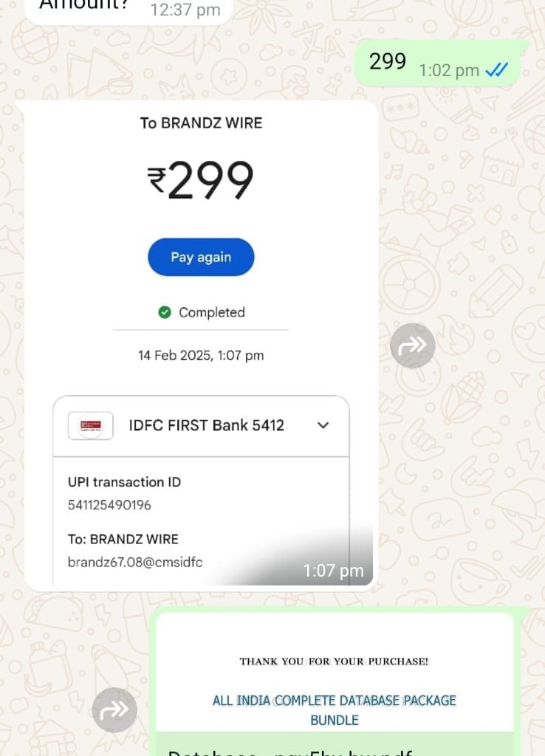
Task: Tap brandz67.08@cmsidfc UPI address
Action: pos(135,562)
